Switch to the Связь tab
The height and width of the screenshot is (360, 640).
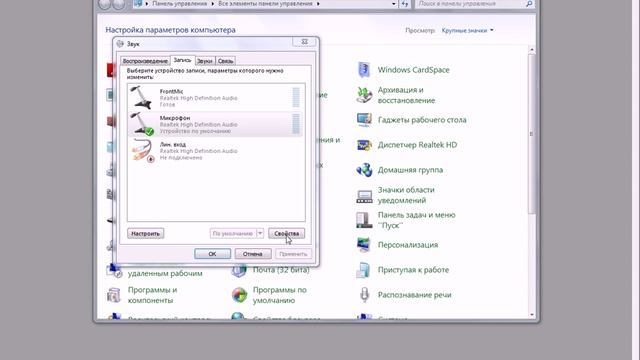(225, 61)
